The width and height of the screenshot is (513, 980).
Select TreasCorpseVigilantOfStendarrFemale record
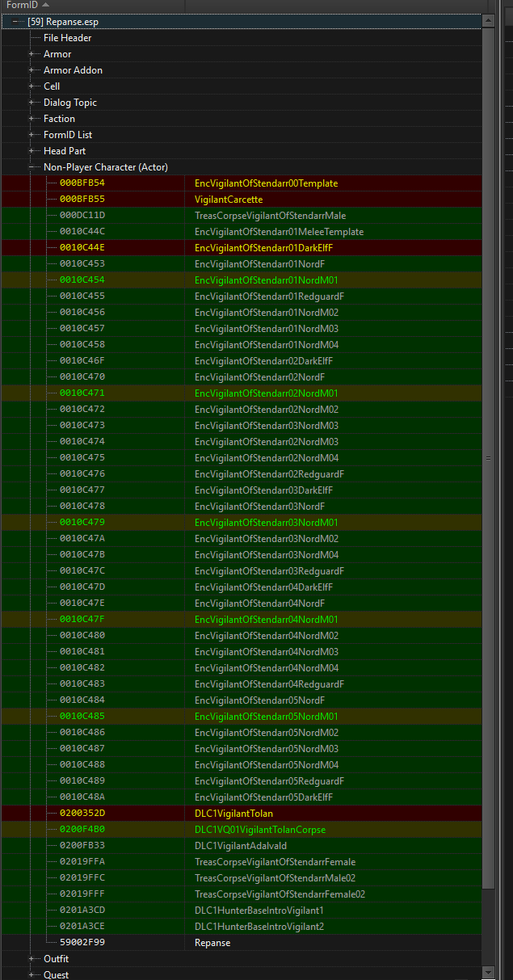click(x=242, y=862)
